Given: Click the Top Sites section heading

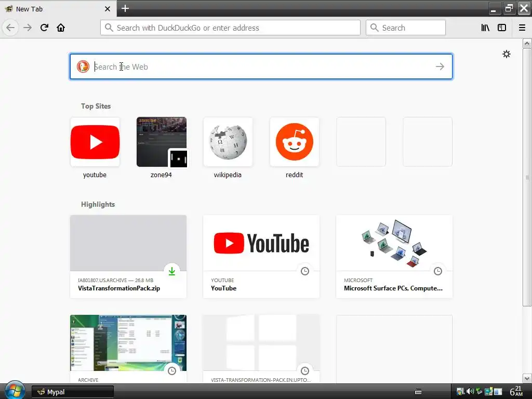Looking at the screenshot, I should (x=96, y=106).
